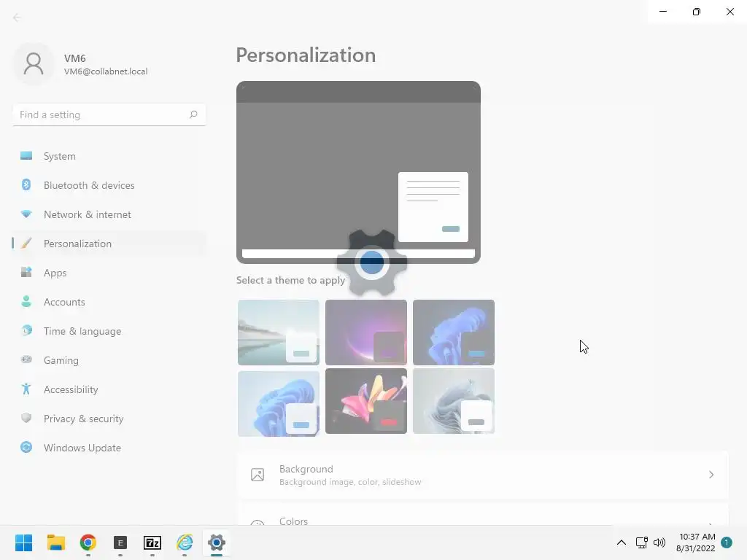Screen dimensions: 747x560
Task: Focus the Find a setting field
Action: tap(109, 114)
